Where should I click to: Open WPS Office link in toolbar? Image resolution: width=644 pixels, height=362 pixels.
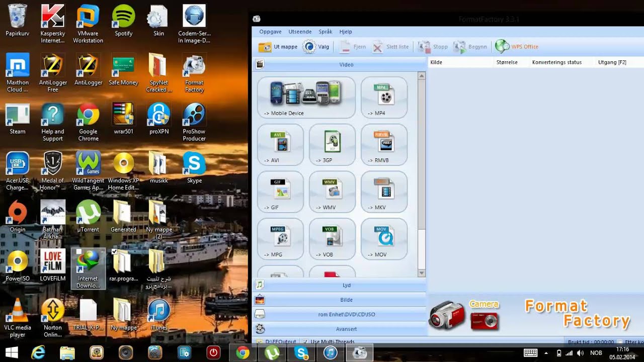[x=517, y=47]
